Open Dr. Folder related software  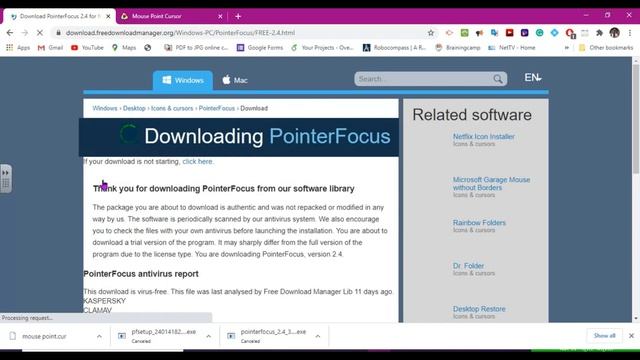pos(468,266)
